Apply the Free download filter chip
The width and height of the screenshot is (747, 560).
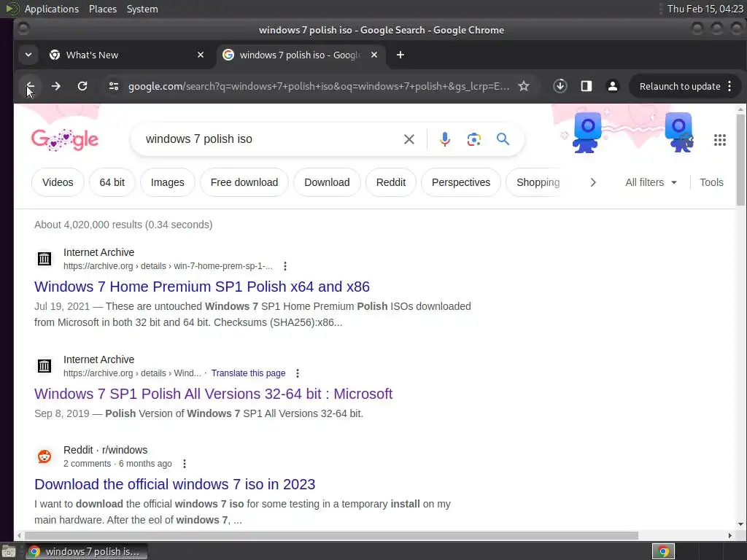[x=244, y=182]
